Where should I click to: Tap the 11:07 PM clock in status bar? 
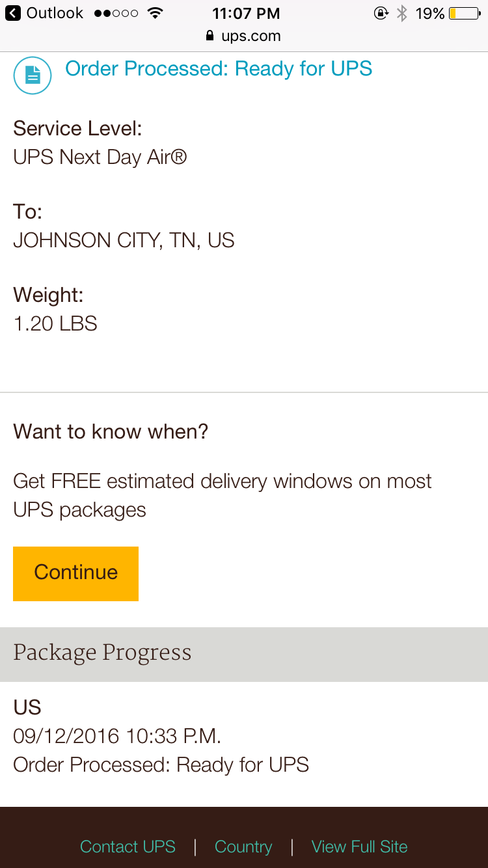point(246,13)
